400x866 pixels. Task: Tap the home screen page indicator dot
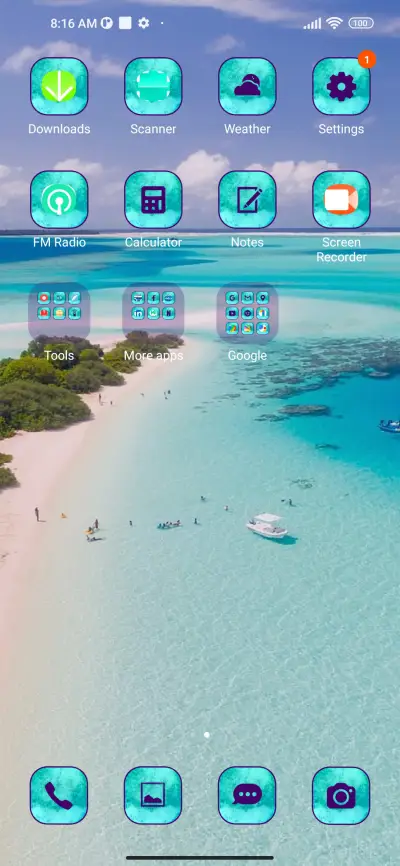tap(207, 735)
